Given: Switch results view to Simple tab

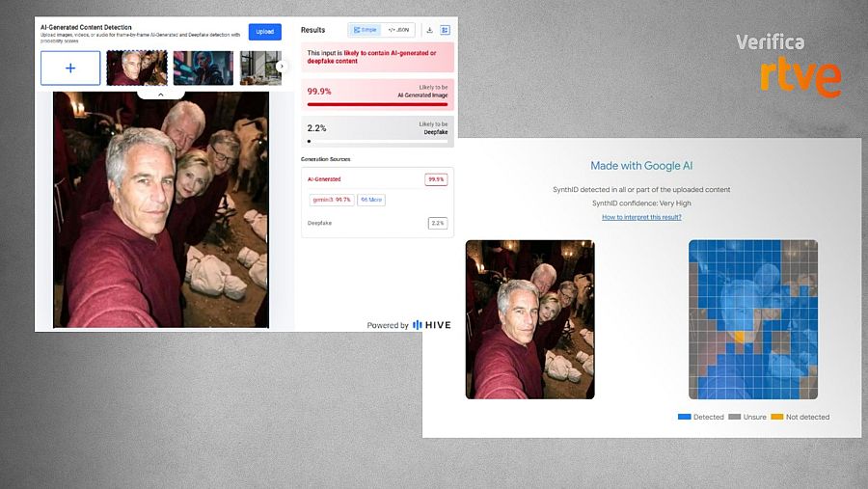Looking at the screenshot, I should click(365, 30).
